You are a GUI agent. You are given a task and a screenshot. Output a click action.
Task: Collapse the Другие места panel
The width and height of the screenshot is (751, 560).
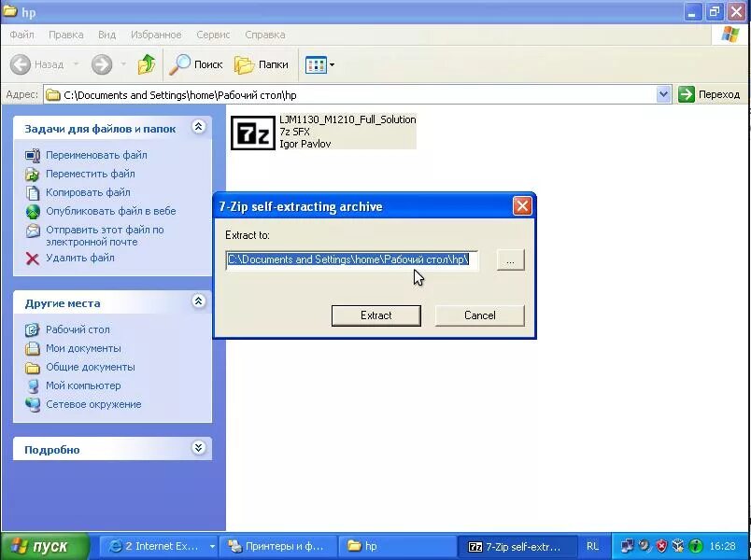[199, 301]
